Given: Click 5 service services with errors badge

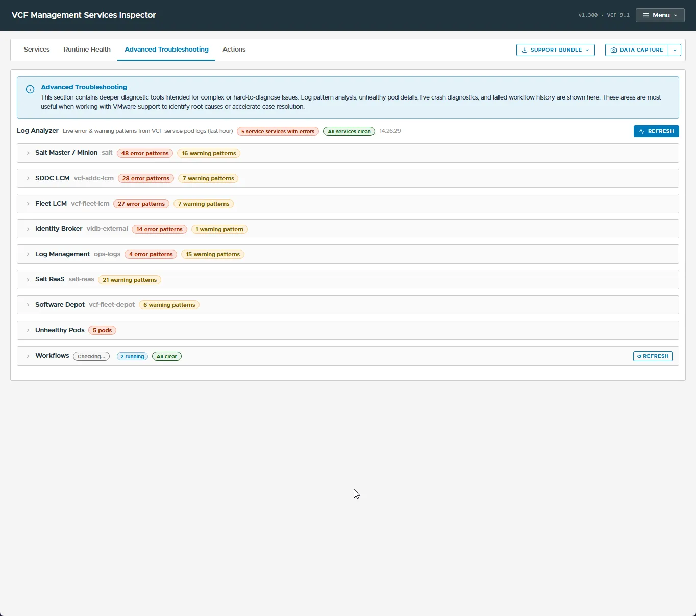Looking at the screenshot, I should click(278, 131).
